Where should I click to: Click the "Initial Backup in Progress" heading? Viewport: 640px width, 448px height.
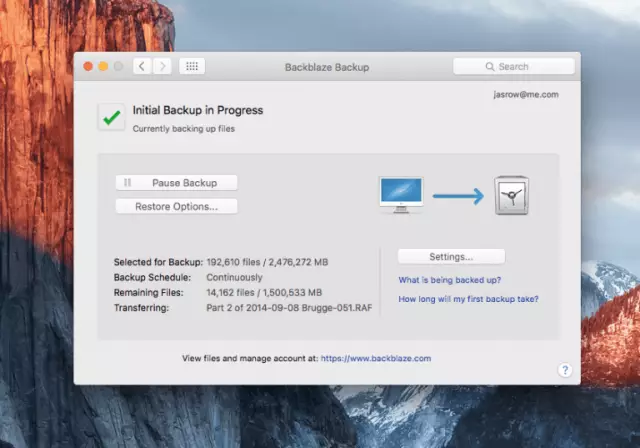(x=198, y=110)
